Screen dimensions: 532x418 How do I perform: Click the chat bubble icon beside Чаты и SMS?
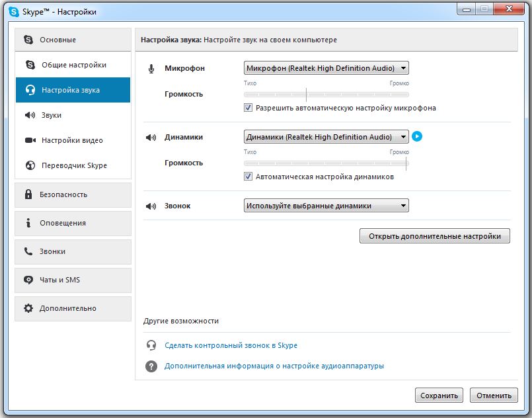(x=28, y=280)
